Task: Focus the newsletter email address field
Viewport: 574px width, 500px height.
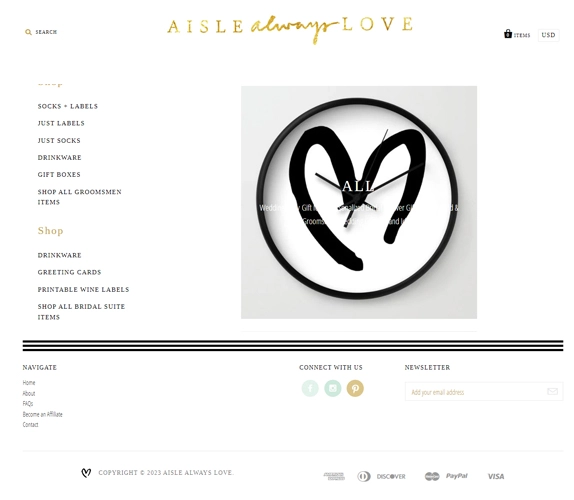Action: (474, 392)
